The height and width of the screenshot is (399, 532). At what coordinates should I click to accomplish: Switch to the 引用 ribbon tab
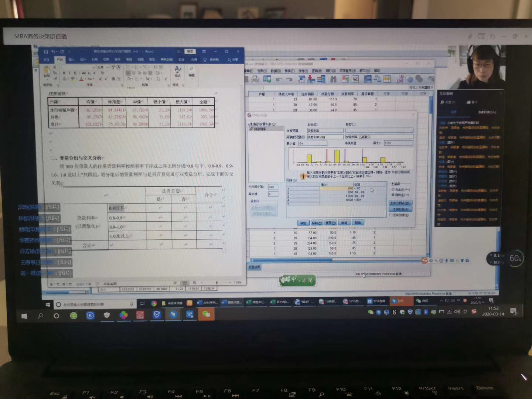106,59
